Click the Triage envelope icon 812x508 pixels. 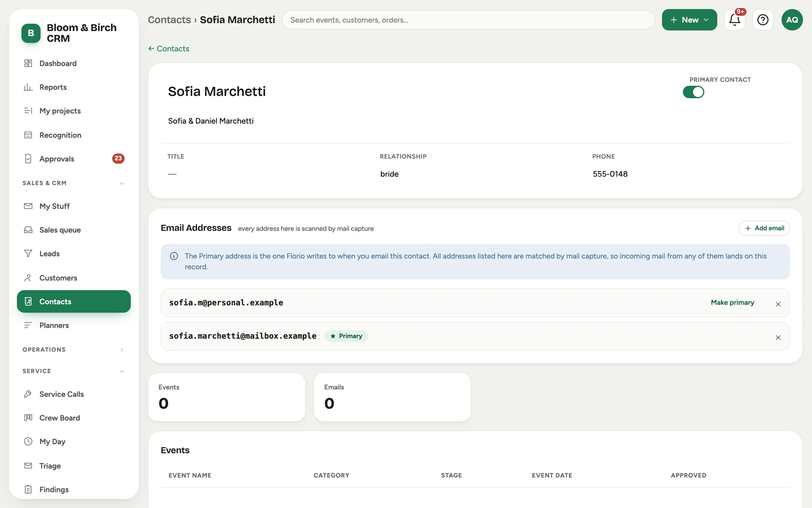coord(28,466)
